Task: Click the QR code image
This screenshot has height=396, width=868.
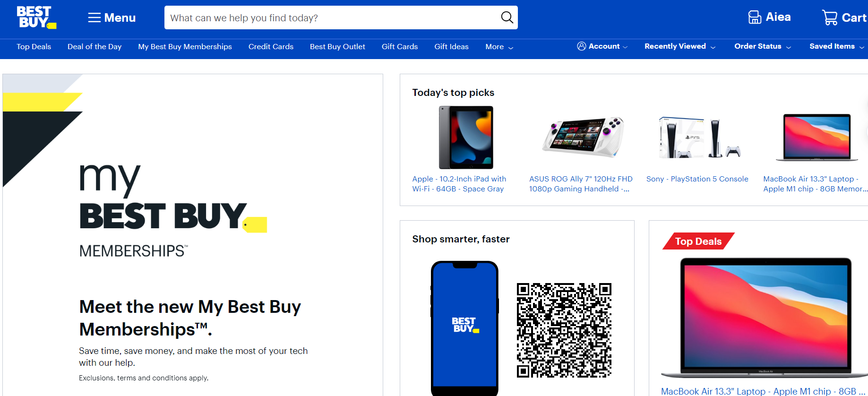Action: pos(564,330)
